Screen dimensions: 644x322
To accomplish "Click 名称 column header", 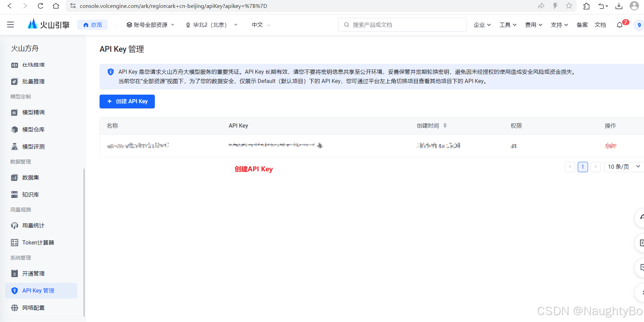I will point(112,126).
